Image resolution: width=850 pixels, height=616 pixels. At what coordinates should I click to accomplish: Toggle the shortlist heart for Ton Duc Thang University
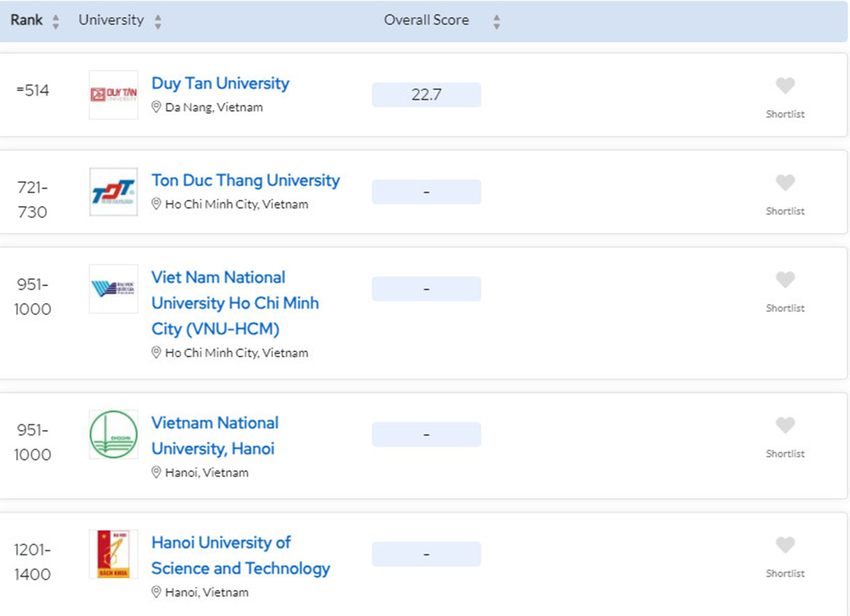click(785, 183)
